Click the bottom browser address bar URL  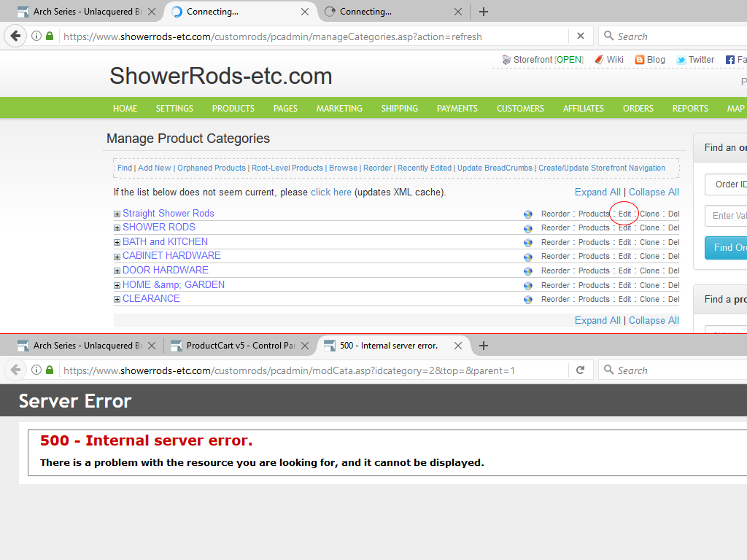[289, 370]
